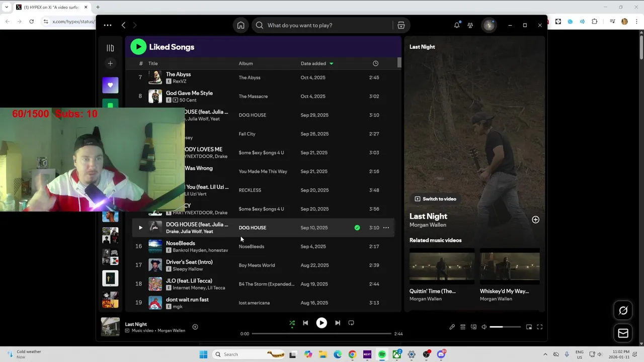This screenshot has height=362, width=644.
Task: Skip to next track
Action: tap(338, 323)
